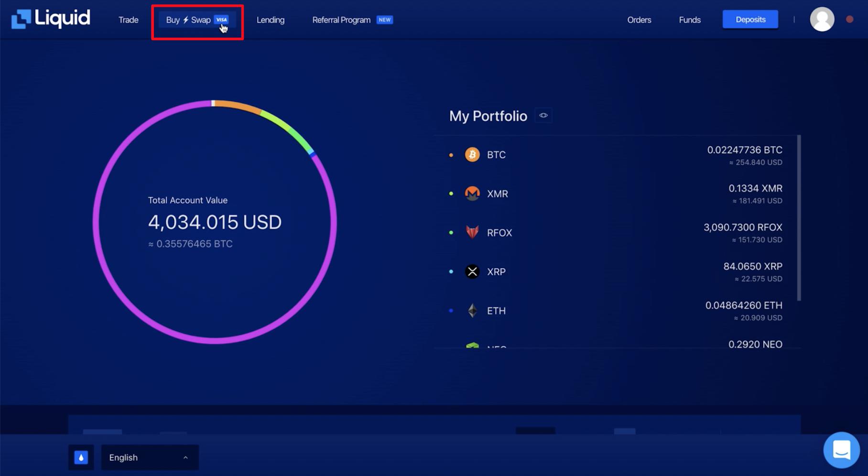Click the red notification dot
The image size is (868, 476).
(x=849, y=20)
